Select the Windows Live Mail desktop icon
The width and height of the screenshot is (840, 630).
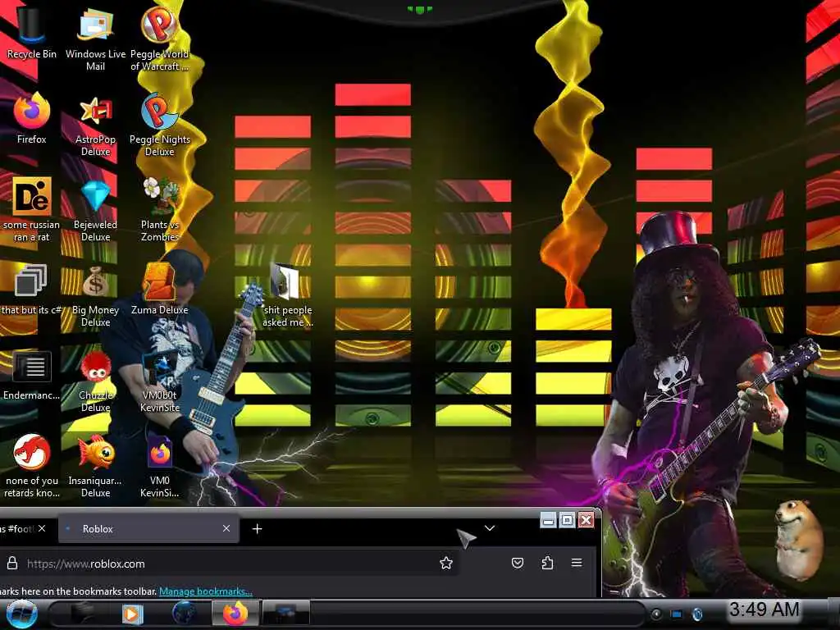pyautogui.click(x=95, y=38)
